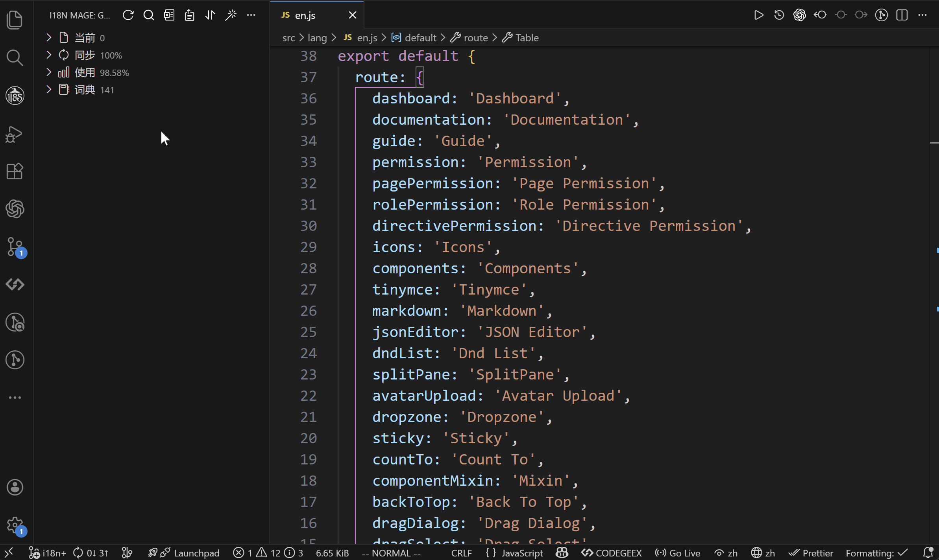
Task: Toggle Go Live server in status bar
Action: [677, 553]
